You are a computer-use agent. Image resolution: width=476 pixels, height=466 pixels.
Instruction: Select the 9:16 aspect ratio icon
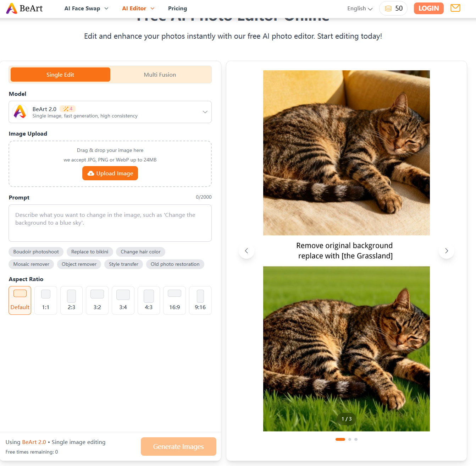pos(200,296)
